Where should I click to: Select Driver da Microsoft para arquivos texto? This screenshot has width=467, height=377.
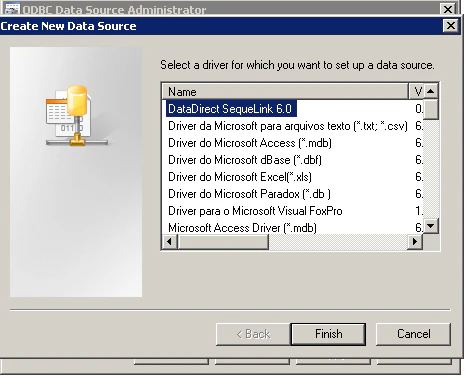(x=287, y=126)
